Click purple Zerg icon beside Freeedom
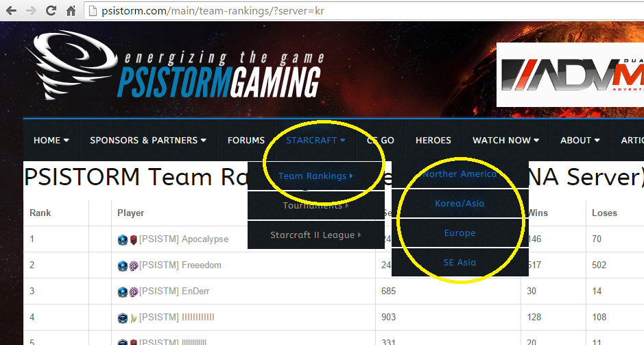 [x=134, y=266]
